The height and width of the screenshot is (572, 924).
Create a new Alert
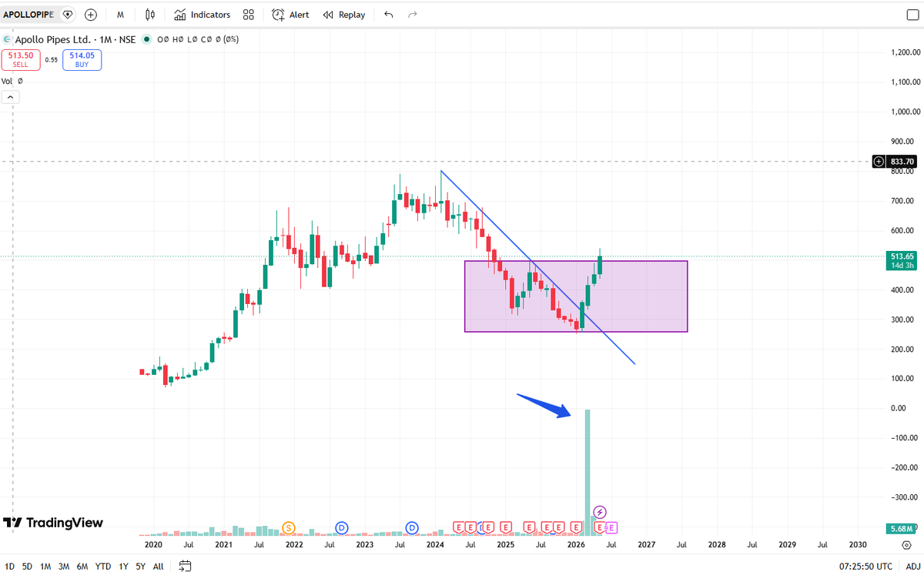(x=290, y=15)
